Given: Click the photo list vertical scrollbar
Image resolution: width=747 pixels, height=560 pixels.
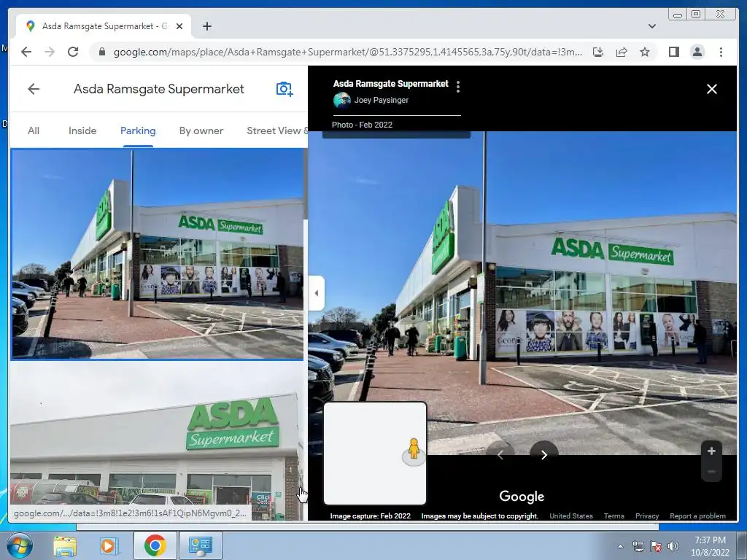Looking at the screenshot, I should 306,184.
